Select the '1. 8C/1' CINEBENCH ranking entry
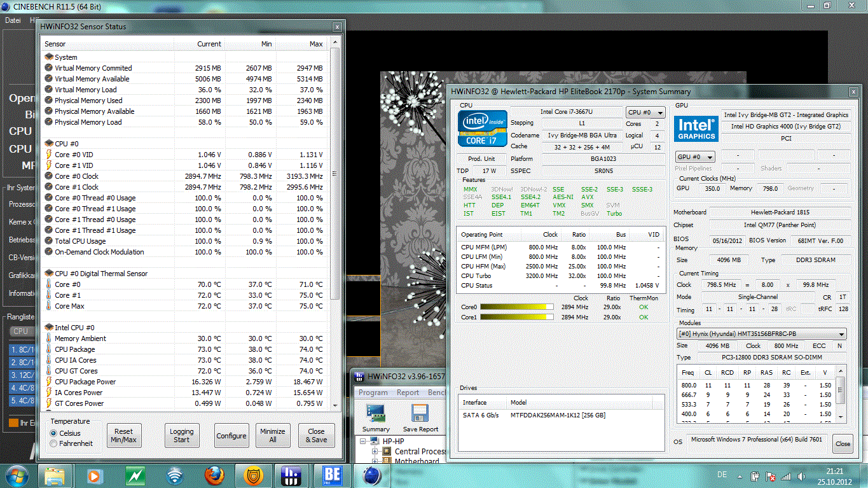Image resolution: width=868 pixels, height=488 pixels. click(x=23, y=350)
